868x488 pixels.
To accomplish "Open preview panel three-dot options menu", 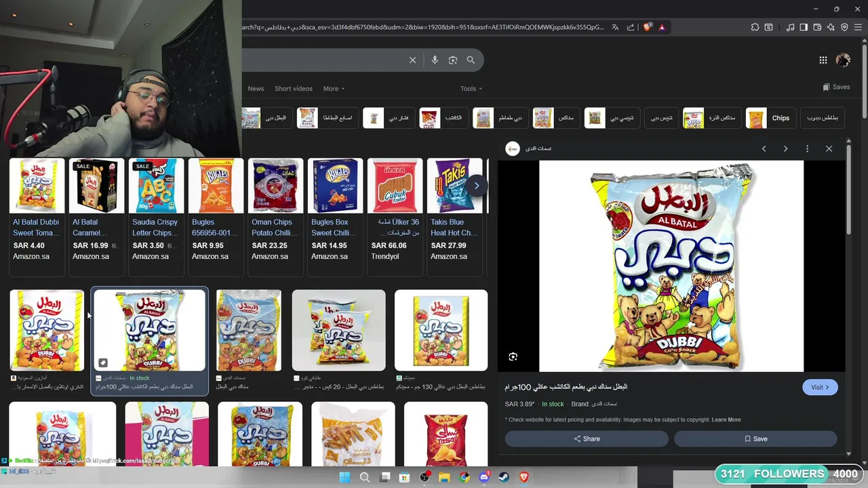I will click(x=807, y=148).
